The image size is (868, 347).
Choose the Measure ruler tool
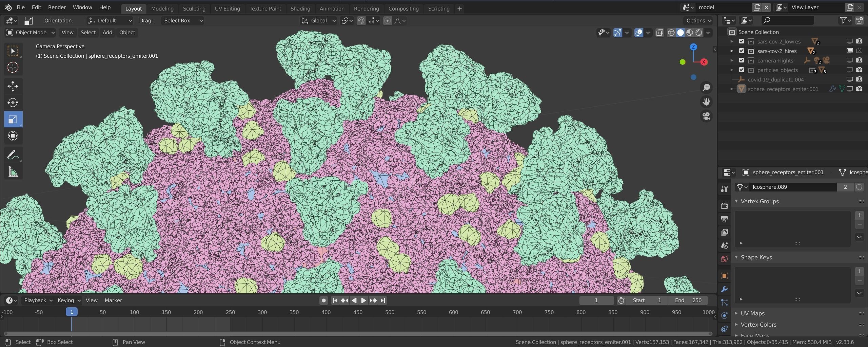coord(13,172)
